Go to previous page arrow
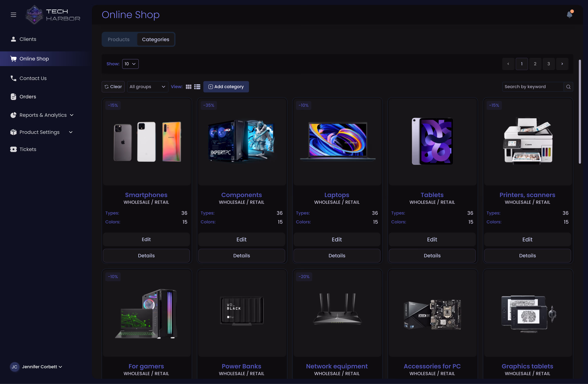This screenshot has width=588, height=384. tap(508, 64)
